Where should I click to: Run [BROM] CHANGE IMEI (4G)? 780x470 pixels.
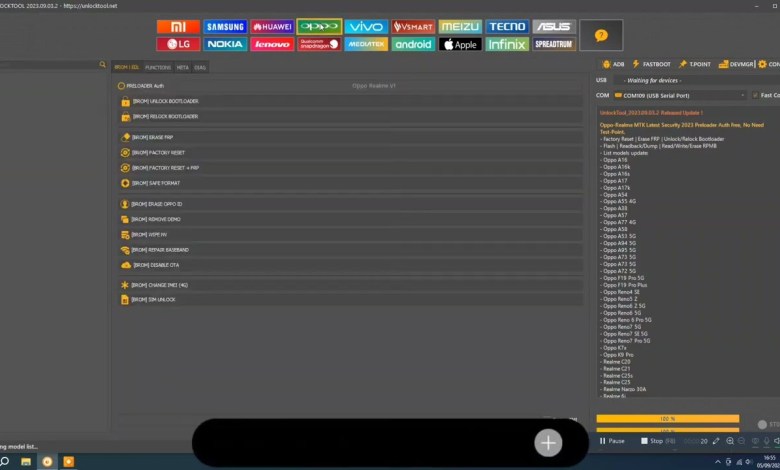pyautogui.click(x=350, y=285)
